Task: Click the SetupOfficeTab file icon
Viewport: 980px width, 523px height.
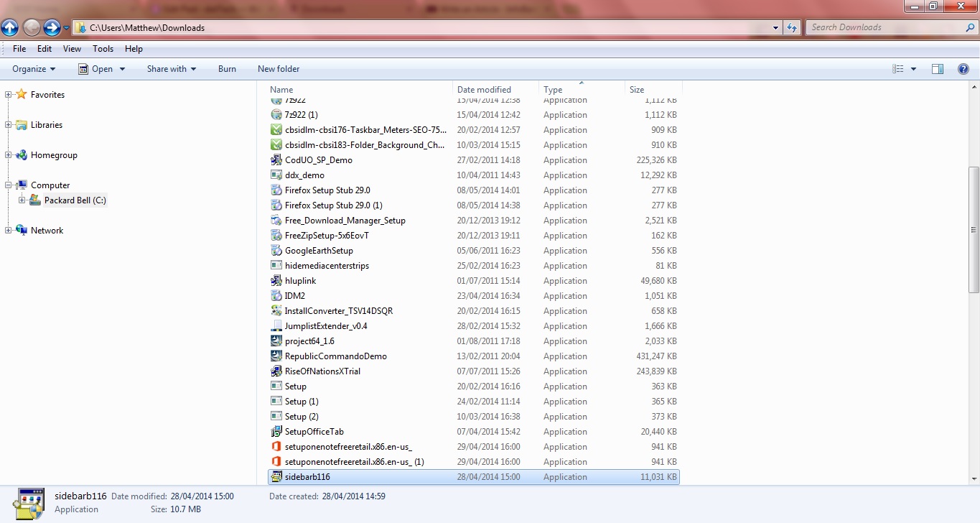Action: (x=276, y=432)
